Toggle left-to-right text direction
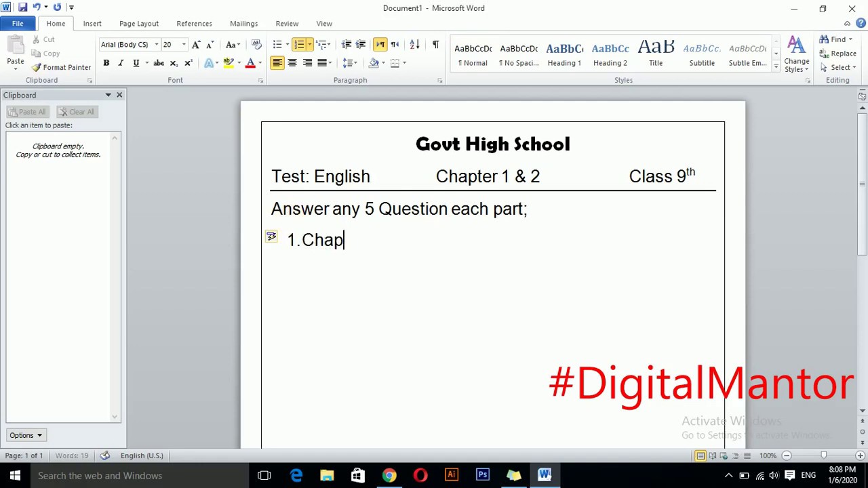Image resolution: width=868 pixels, height=488 pixels. 380,45
